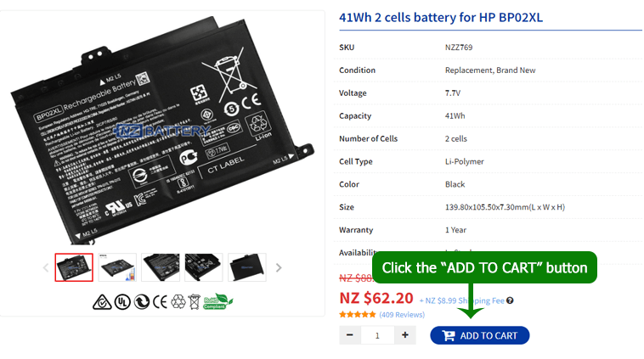The image size is (644, 359).
Task: Click the recycling symbol icon
Action: pos(178,302)
